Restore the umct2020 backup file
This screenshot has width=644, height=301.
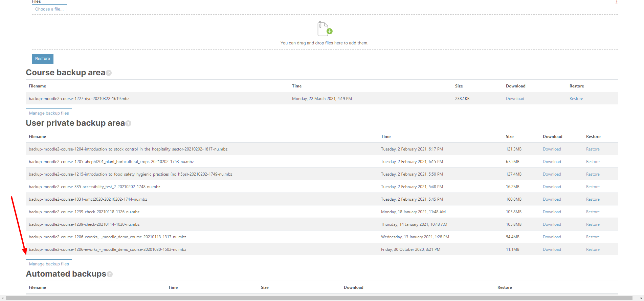(x=593, y=199)
